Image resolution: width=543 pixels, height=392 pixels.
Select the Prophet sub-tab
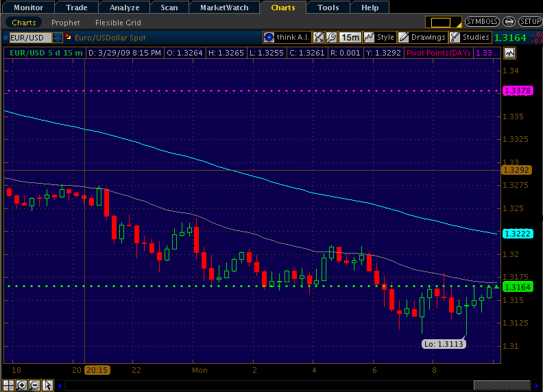66,23
